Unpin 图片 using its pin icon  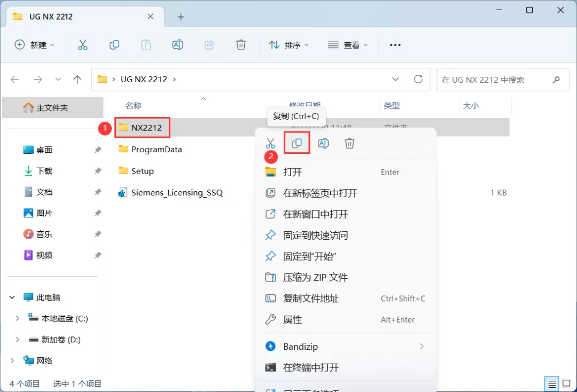point(98,213)
